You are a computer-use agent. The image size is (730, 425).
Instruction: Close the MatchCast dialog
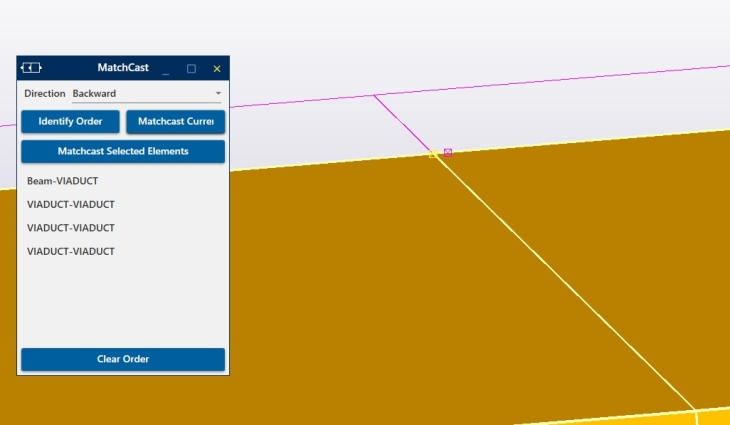pos(217,69)
